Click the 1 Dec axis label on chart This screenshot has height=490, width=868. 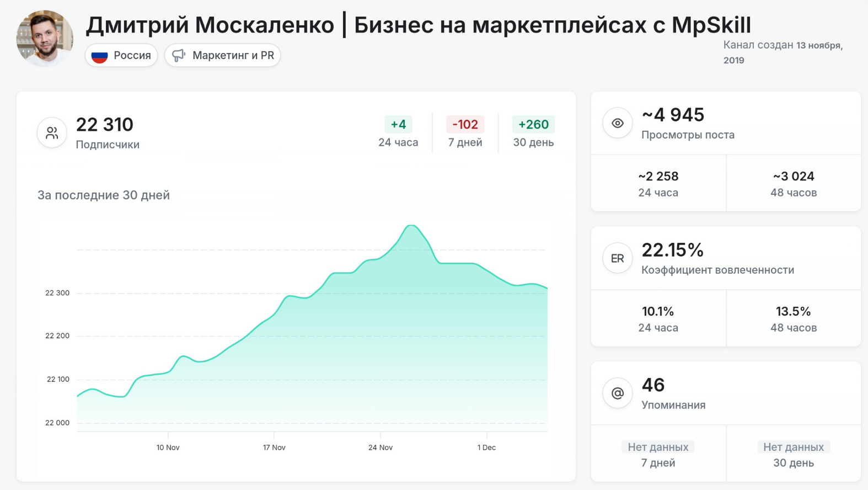(x=486, y=448)
